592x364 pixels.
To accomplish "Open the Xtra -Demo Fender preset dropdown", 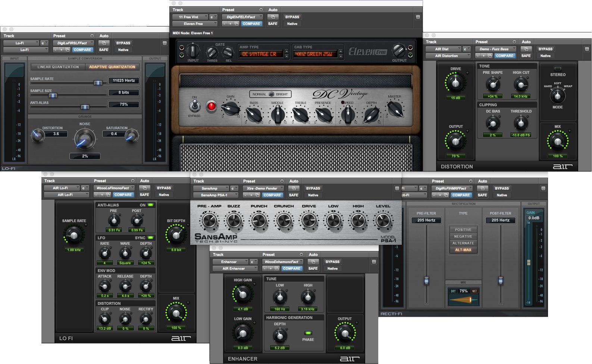I will pyautogui.click(x=263, y=189).
